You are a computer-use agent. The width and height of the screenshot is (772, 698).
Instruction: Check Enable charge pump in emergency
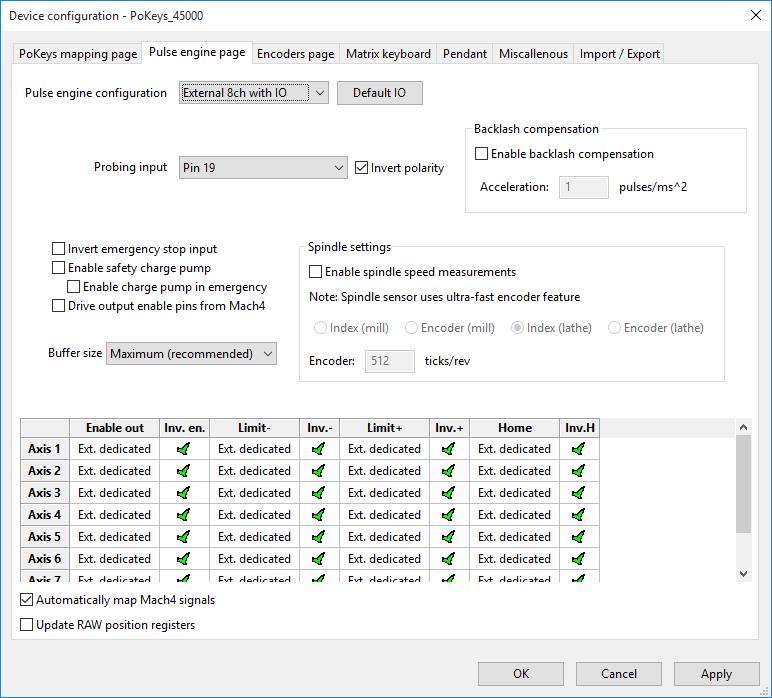click(73, 286)
